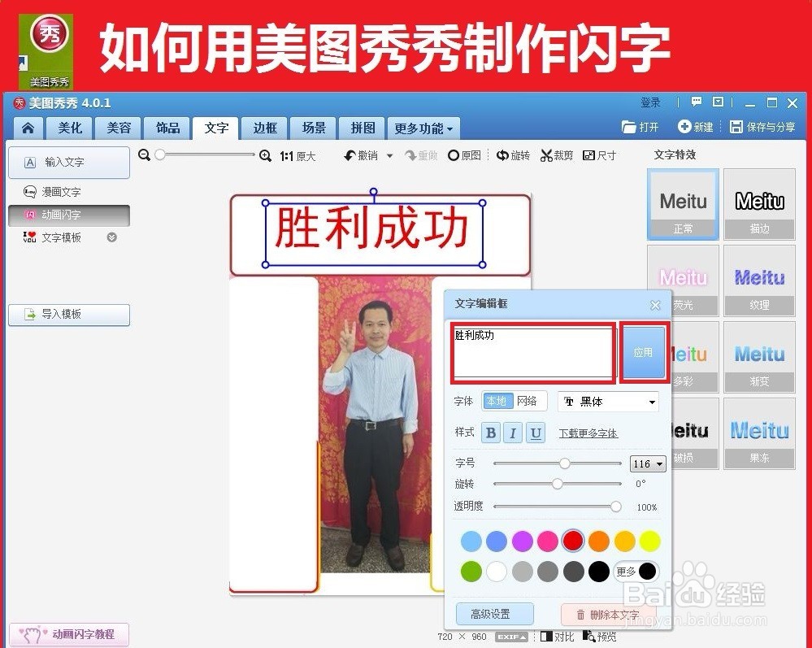Choose the 渐变 text effect thumbnail
Image resolution: width=812 pixels, height=648 pixels.
tap(759, 358)
